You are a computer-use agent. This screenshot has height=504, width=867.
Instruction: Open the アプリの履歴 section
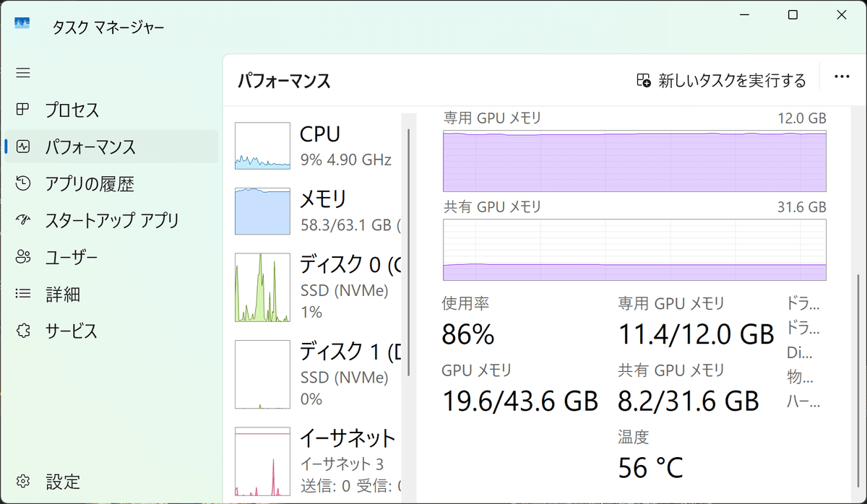click(22, 183)
